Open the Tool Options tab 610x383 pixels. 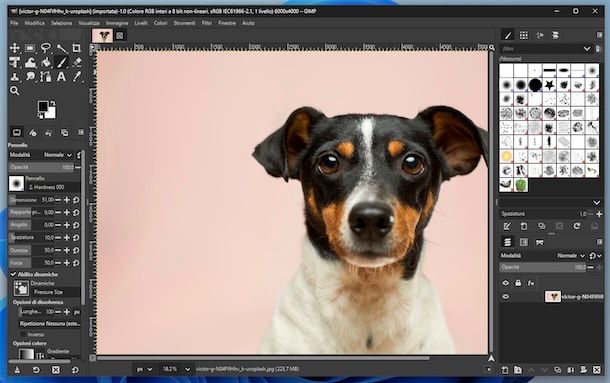coord(17,133)
